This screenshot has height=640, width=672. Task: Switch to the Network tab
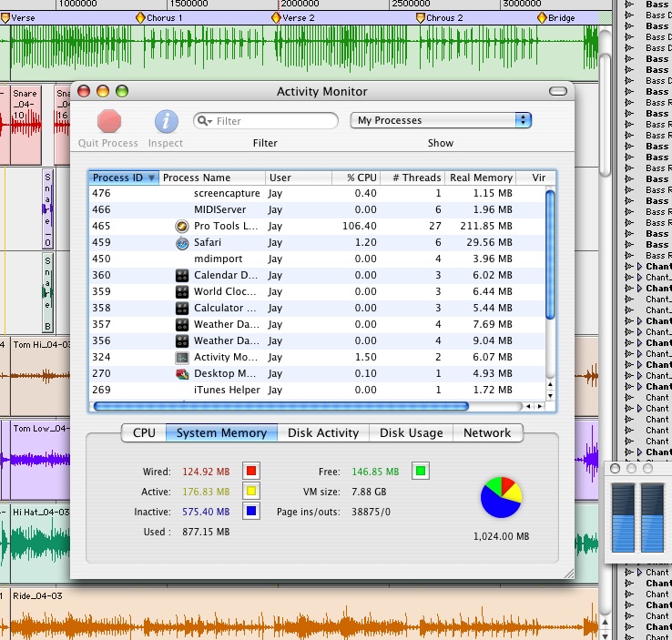pos(487,432)
